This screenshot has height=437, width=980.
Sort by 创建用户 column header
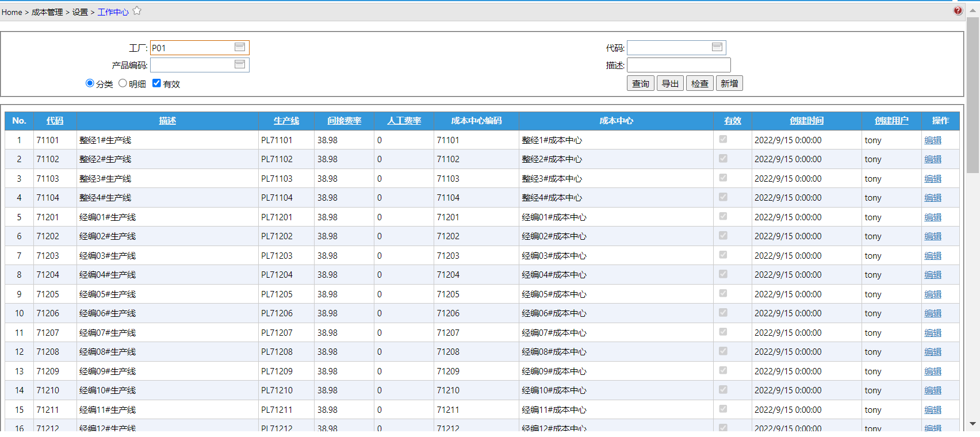coord(891,121)
